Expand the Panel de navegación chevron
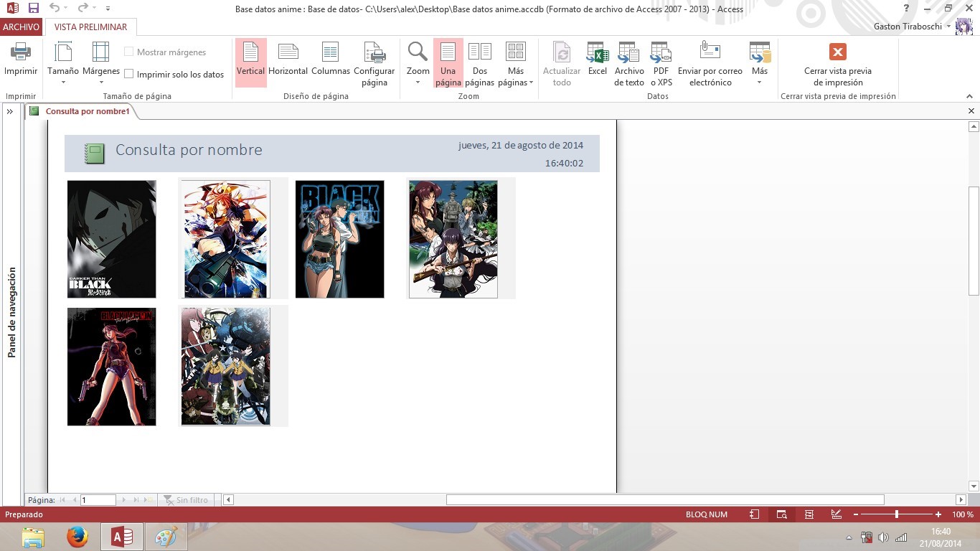The height and width of the screenshot is (551, 980). click(x=10, y=112)
